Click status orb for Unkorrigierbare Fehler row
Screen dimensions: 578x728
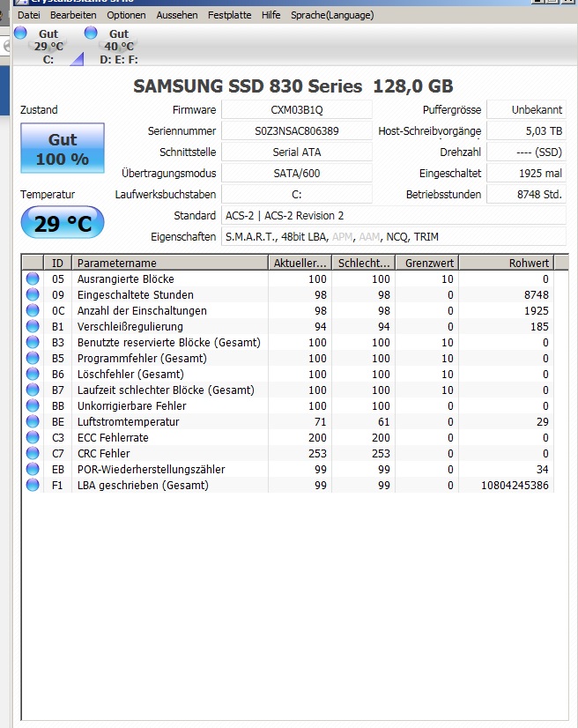[33, 405]
